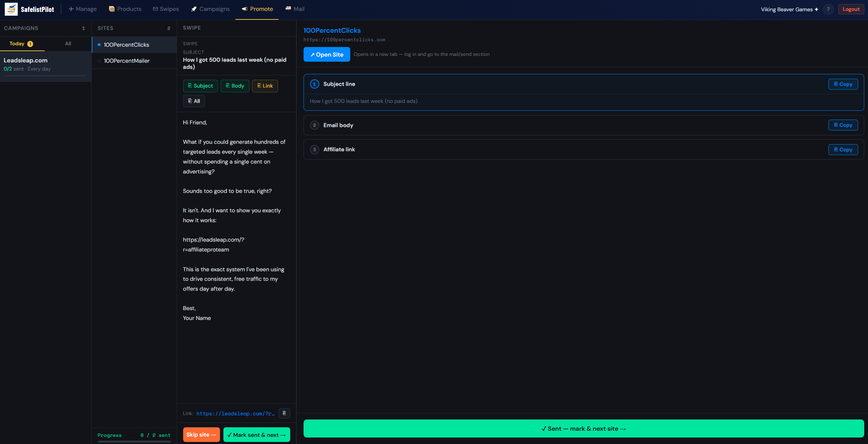Screen dimensions: 868x444
Task: Open help with the question mark icon
Action: 828,9
